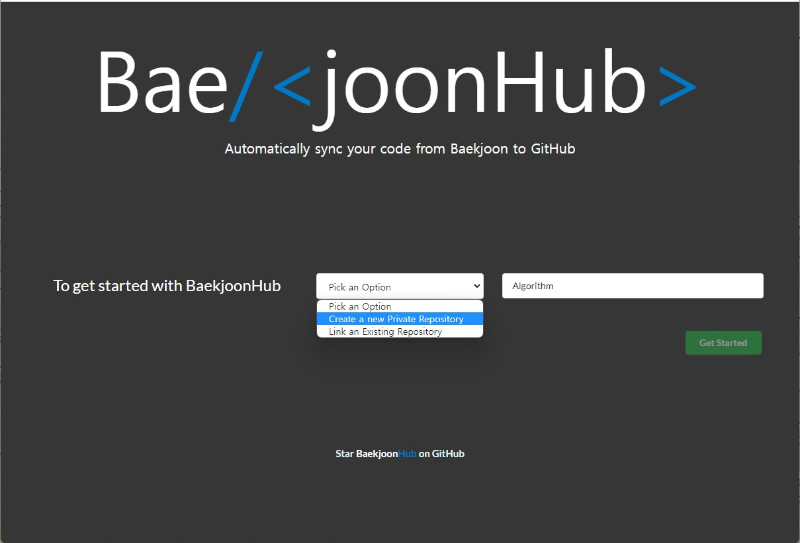Viewport: 800px width, 543px height.
Task: Open Star BaekjoonHub on GitHub link
Action: tap(399, 453)
